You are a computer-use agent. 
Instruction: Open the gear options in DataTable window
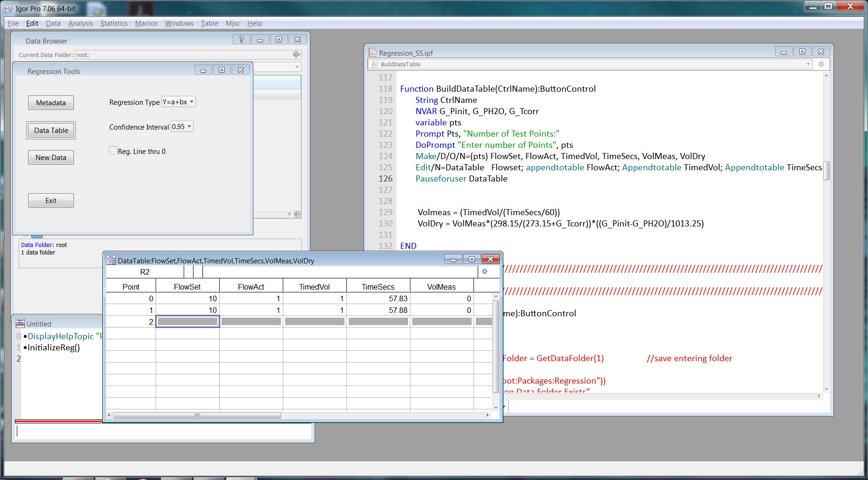[x=485, y=272]
